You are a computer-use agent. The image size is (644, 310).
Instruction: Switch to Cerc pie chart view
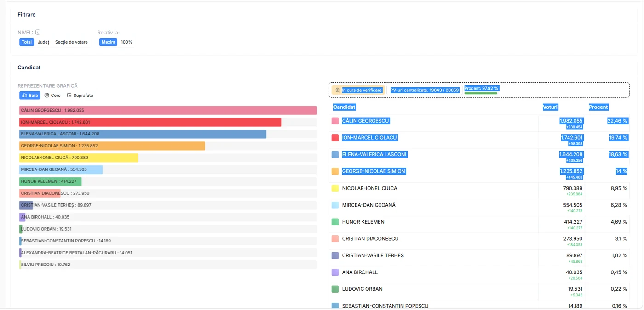pyautogui.click(x=52, y=96)
